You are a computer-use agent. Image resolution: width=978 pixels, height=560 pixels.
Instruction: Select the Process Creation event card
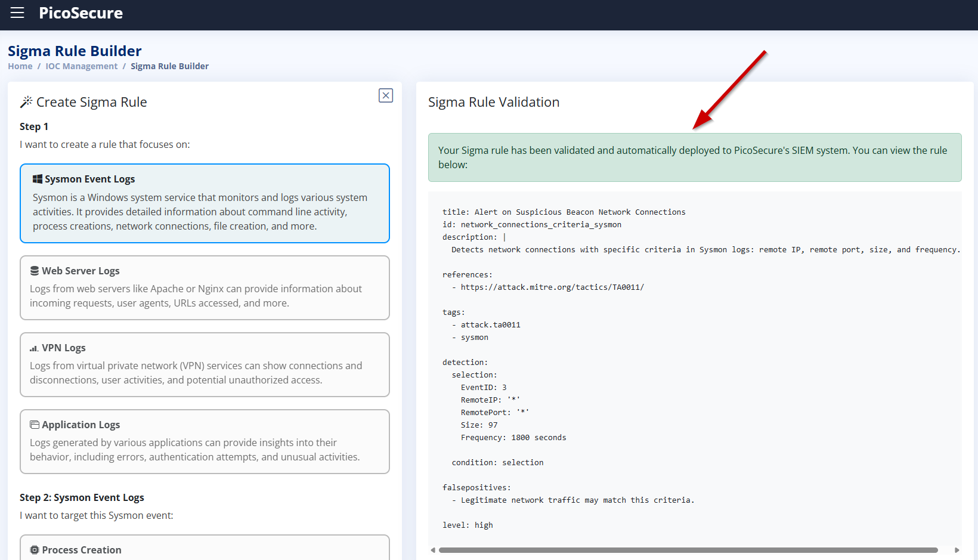pos(205,547)
